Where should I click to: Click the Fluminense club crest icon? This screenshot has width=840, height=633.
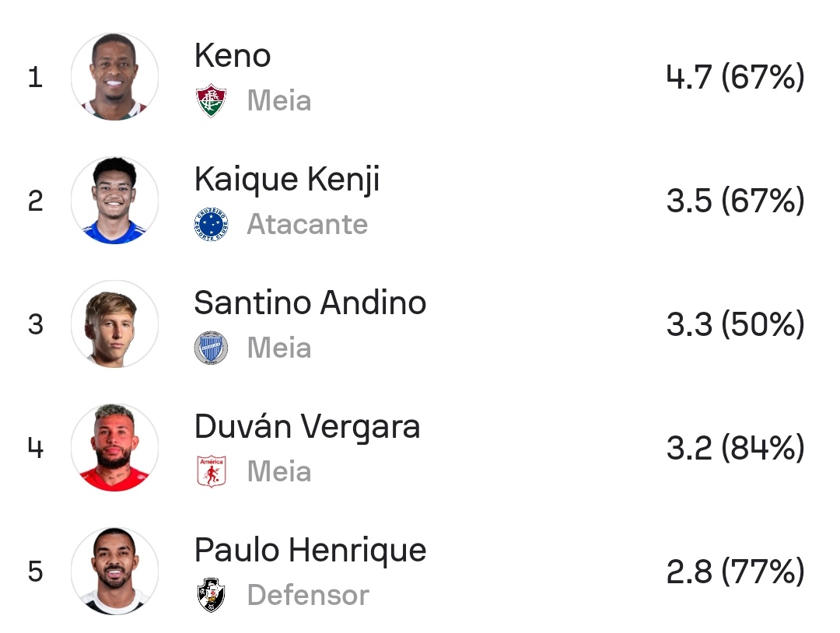coord(211,101)
